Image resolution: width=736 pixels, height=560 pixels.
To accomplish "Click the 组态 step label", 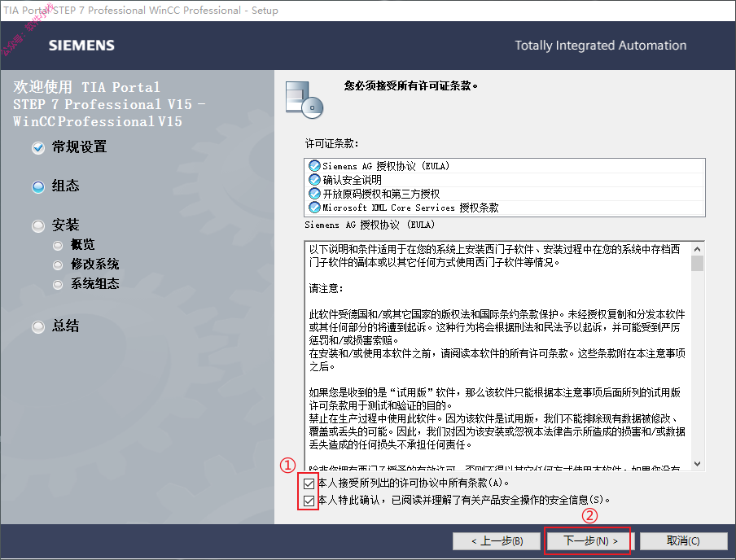I will [x=65, y=186].
